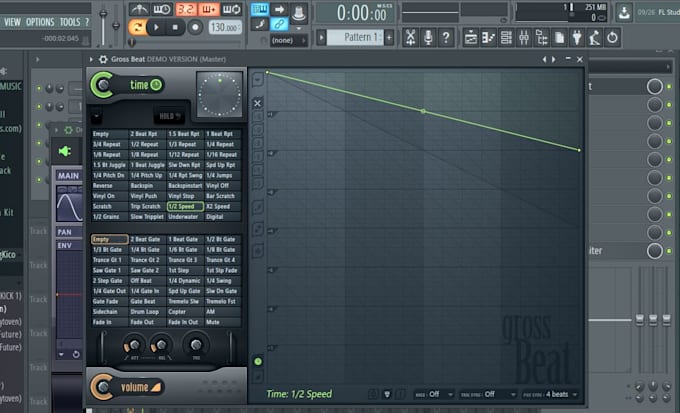
Task: Enable typing keyboard to piano icon
Action: tap(260, 9)
